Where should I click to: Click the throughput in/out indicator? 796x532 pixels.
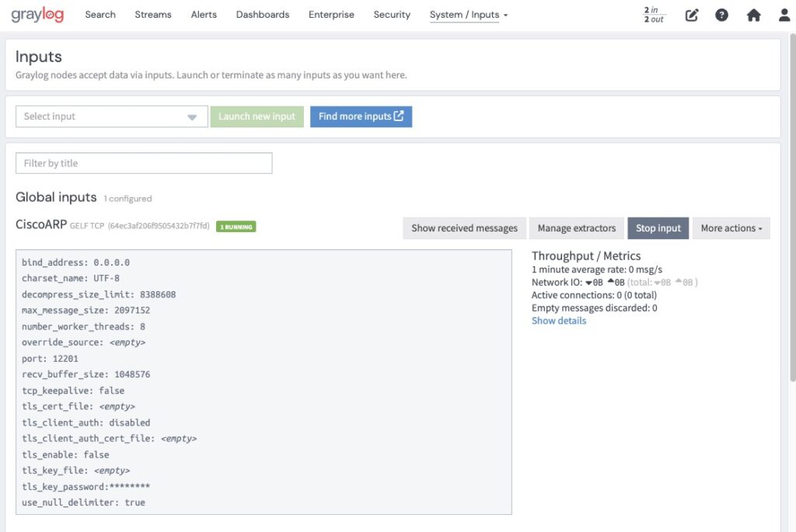[x=654, y=15]
